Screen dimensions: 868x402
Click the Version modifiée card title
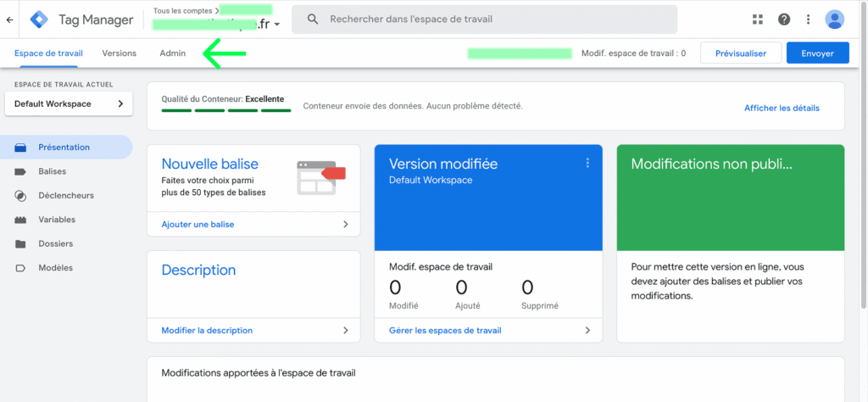pyautogui.click(x=443, y=164)
